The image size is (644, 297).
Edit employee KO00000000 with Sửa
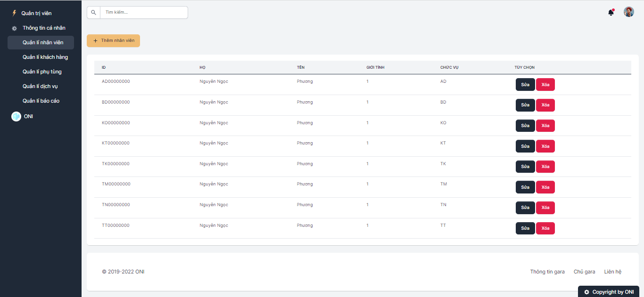(525, 126)
